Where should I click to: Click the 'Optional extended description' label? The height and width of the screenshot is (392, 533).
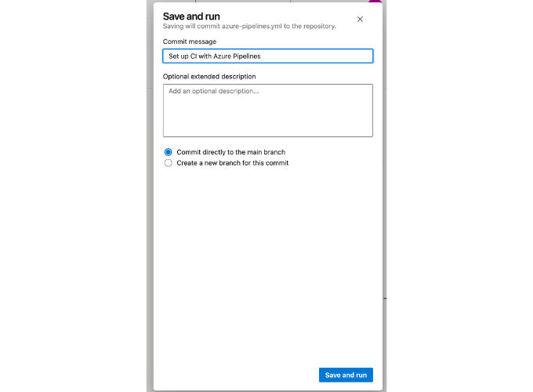(x=209, y=77)
